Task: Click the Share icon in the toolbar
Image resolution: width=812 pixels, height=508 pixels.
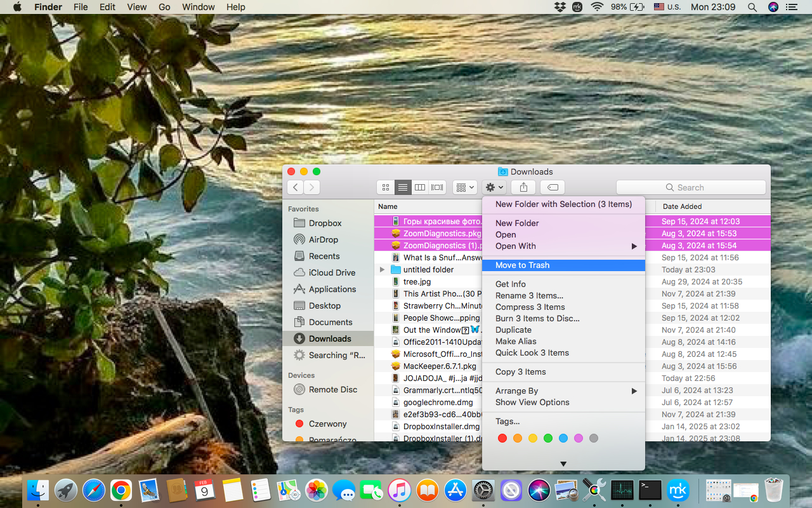Action: coord(523,187)
